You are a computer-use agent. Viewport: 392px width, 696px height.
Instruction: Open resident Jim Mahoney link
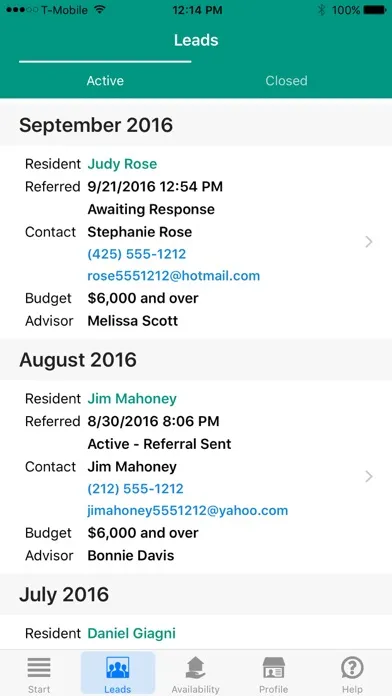click(132, 399)
